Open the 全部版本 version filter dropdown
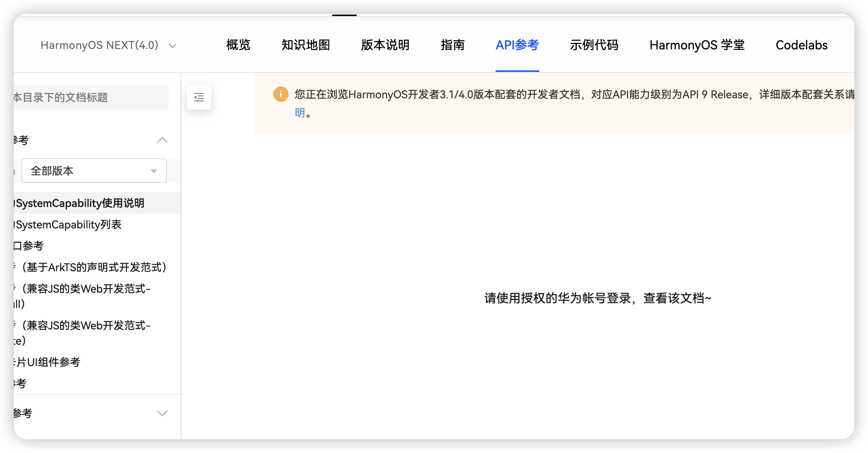Screen dimensions: 868x453 94,171
